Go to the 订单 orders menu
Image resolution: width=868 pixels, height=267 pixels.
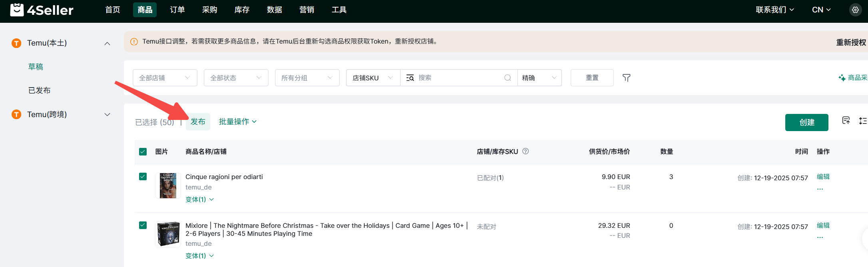(177, 10)
